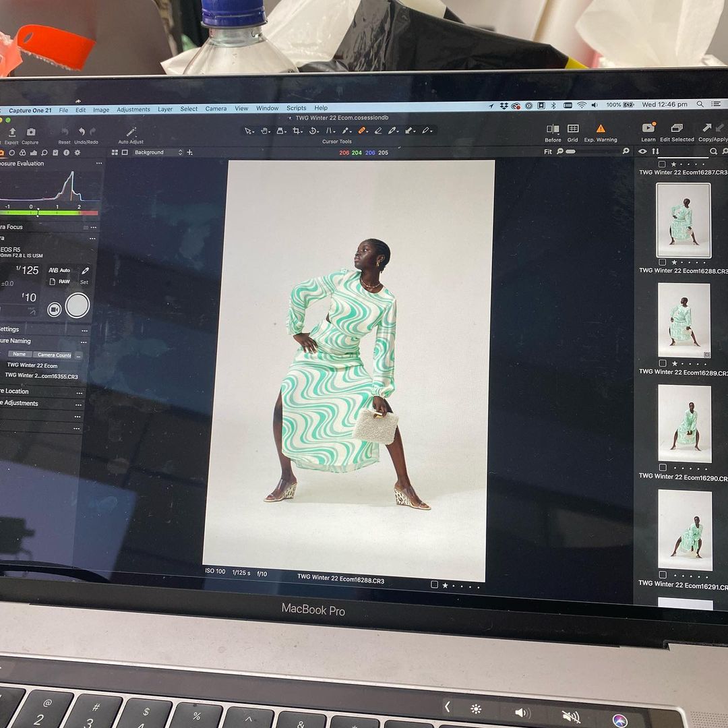
Task: Click the Auto Adjust magic wand
Action: 131,132
